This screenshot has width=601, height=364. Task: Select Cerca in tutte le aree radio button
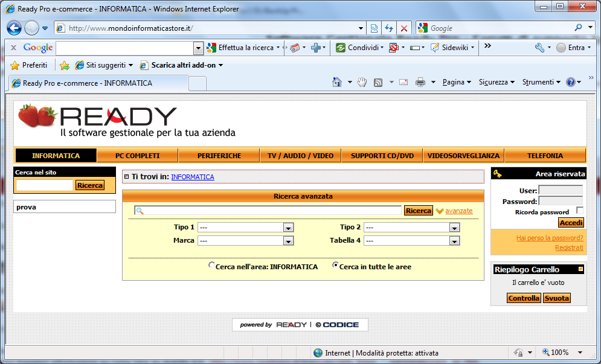tap(335, 265)
